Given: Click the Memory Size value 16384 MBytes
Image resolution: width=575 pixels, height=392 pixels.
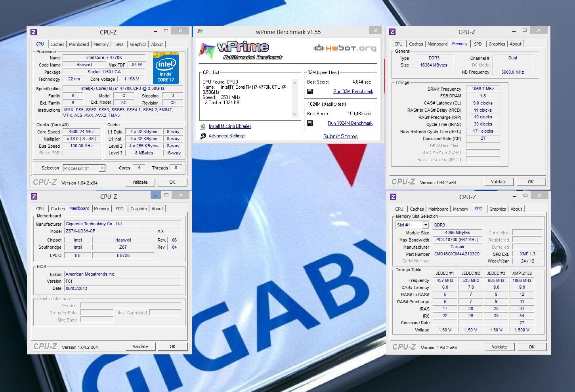Looking at the screenshot, I should click(x=434, y=65).
